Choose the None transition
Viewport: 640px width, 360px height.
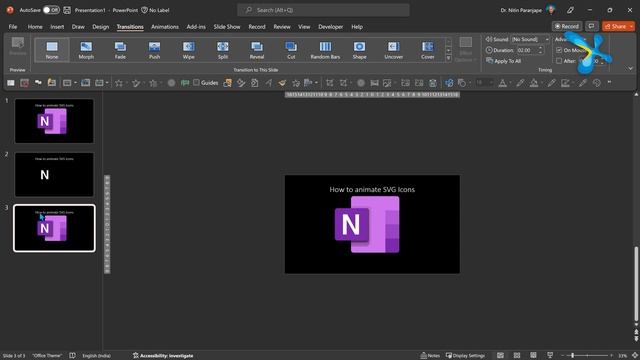point(52,50)
